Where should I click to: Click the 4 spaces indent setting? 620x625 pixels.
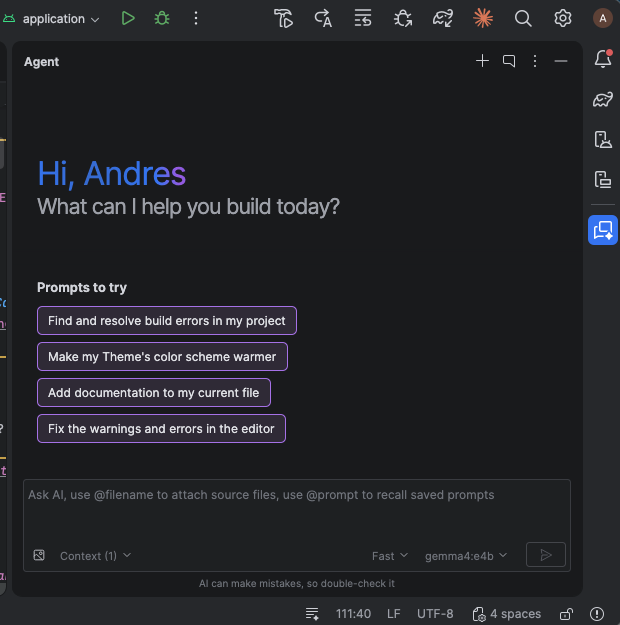tap(506, 614)
